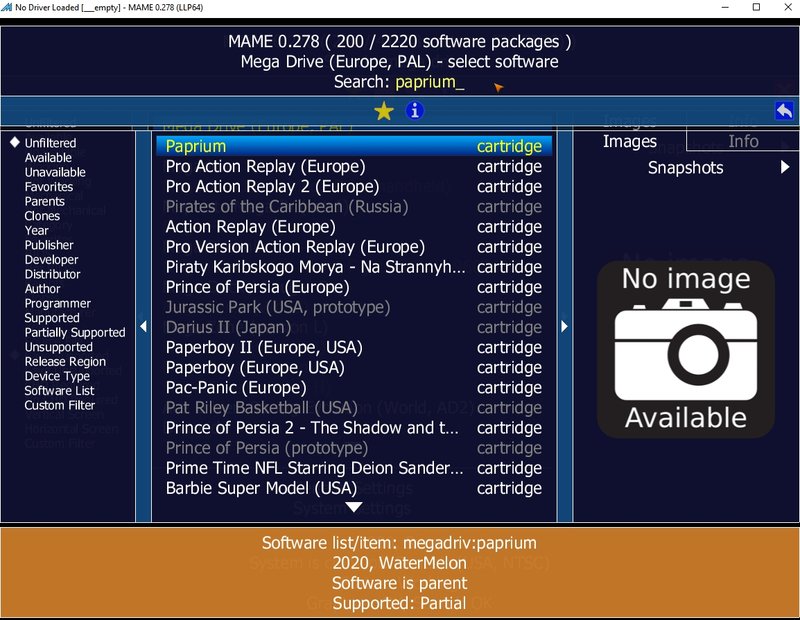This screenshot has width=800, height=620.
Task: Click the No Image Available camera placeholder
Action: tap(686, 350)
